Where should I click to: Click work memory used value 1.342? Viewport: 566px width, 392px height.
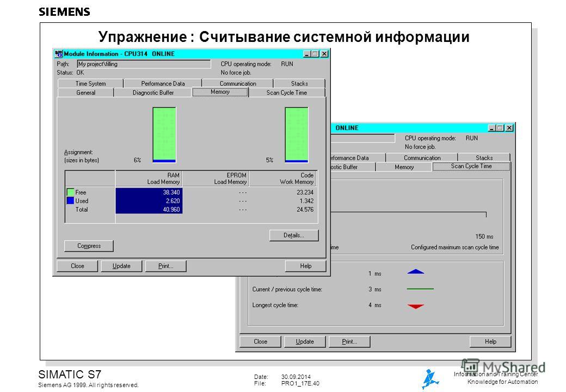tap(306, 201)
